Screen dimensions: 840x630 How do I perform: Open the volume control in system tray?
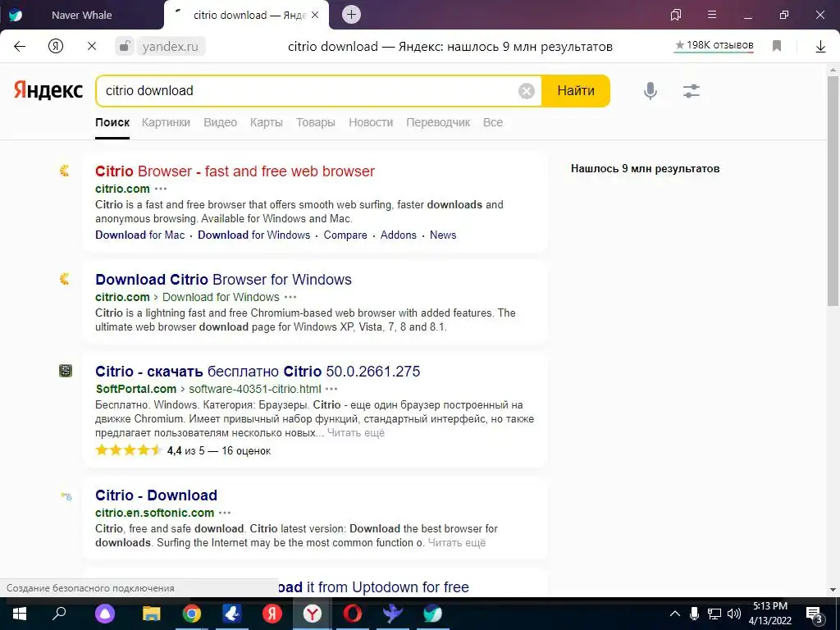tap(734, 614)
